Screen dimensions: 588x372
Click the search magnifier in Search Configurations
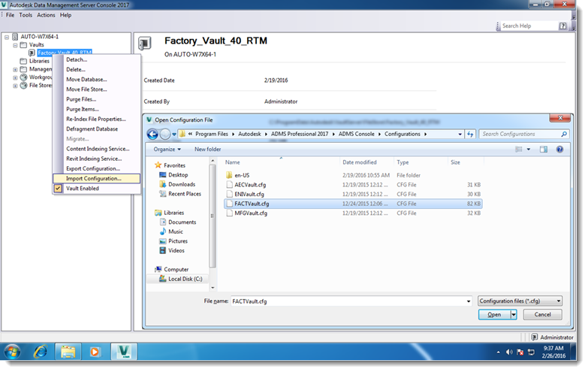(564, 134)
